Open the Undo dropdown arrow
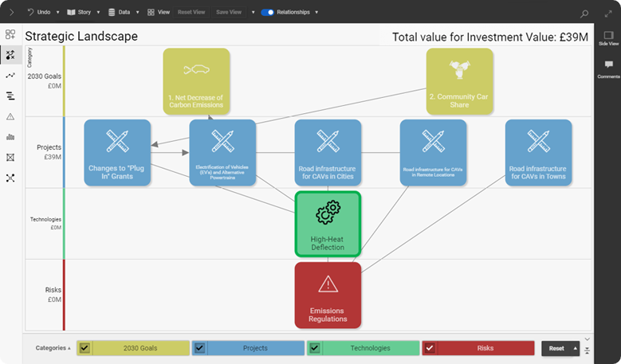 [58, 13]
